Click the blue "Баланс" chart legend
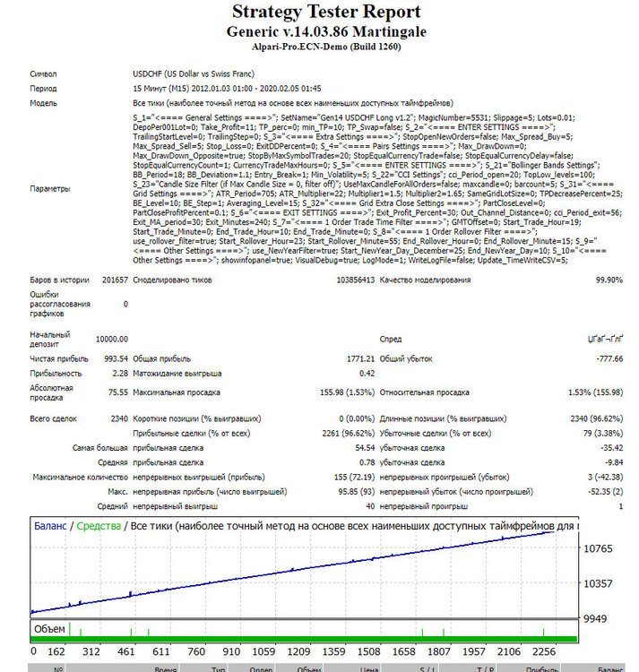 (x=50, y=526)
